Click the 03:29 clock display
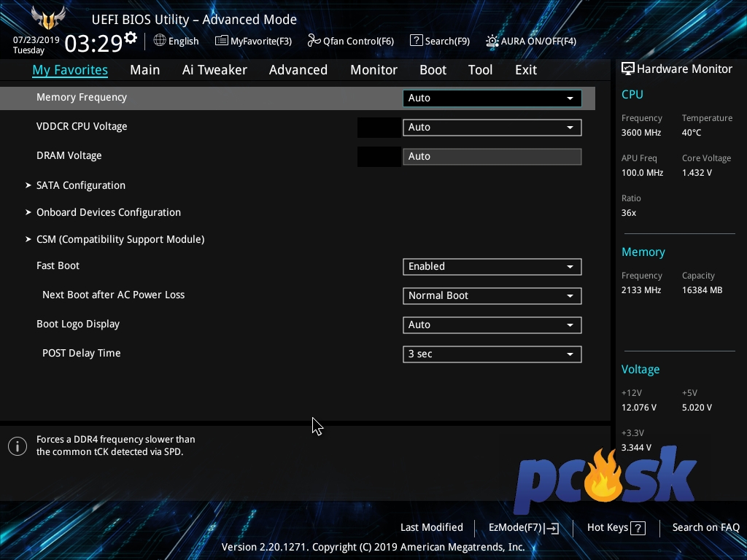 pos(94,44)
